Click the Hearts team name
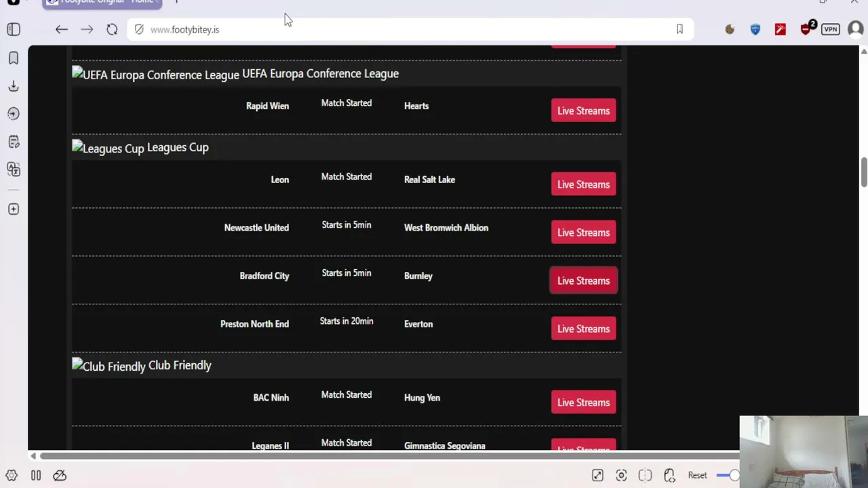 pos(416,106)
